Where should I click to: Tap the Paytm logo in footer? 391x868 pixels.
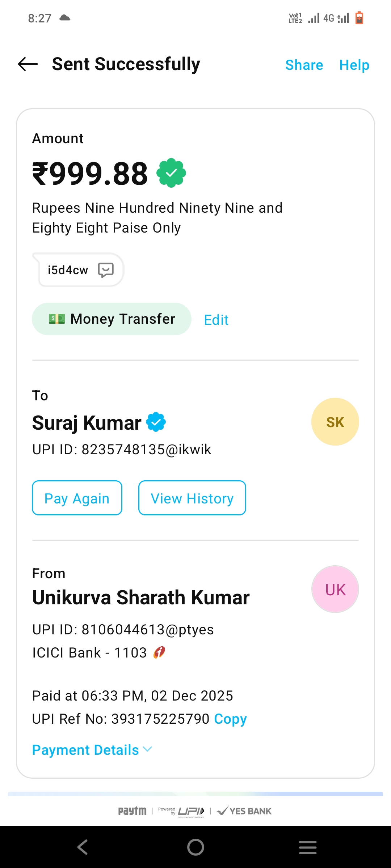(132, 811)
